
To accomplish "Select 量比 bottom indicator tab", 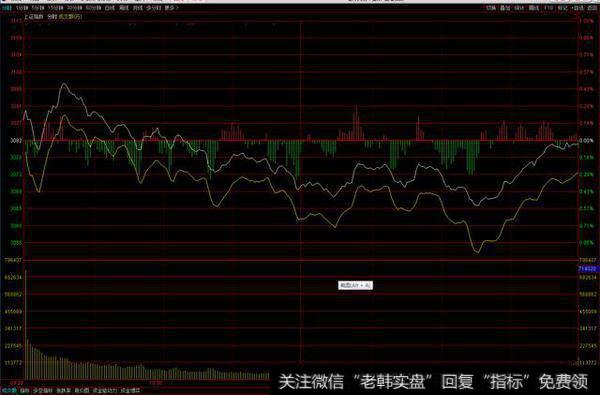I will coord(24,391).
